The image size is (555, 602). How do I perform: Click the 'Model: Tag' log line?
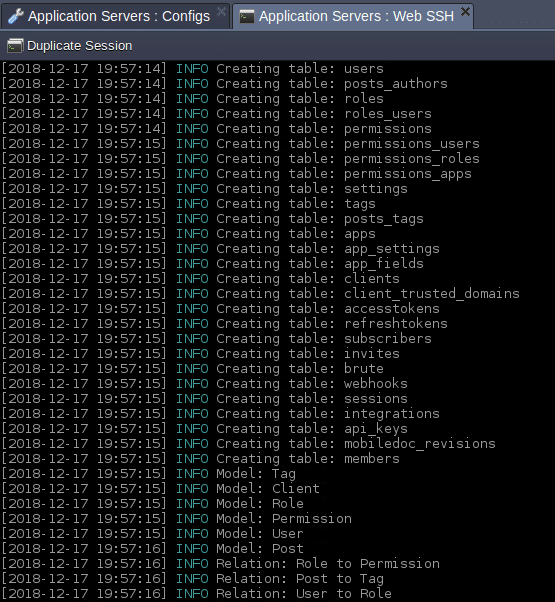[149, 474]
